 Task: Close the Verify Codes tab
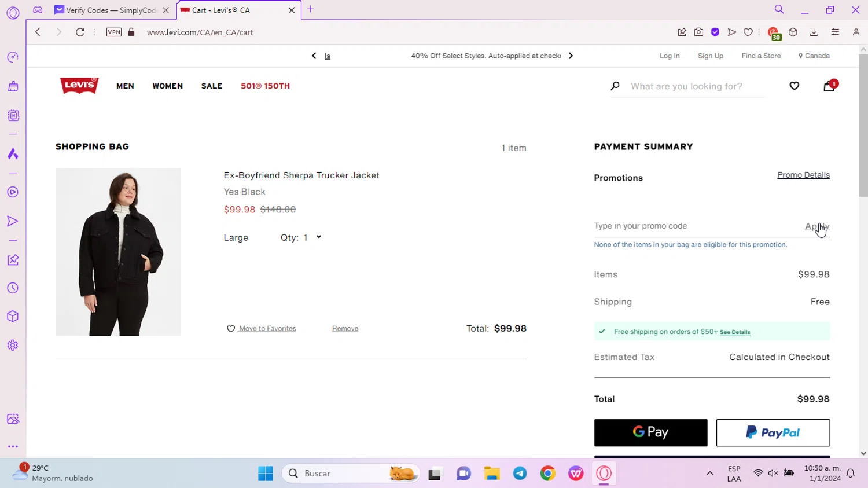[x=166, y=10]
